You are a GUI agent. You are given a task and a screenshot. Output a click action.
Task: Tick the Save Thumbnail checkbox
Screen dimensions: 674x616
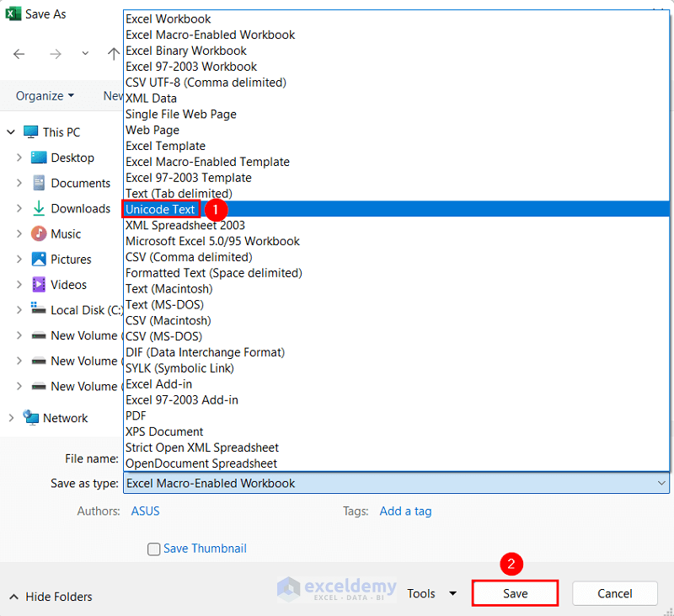click(153, 549)
